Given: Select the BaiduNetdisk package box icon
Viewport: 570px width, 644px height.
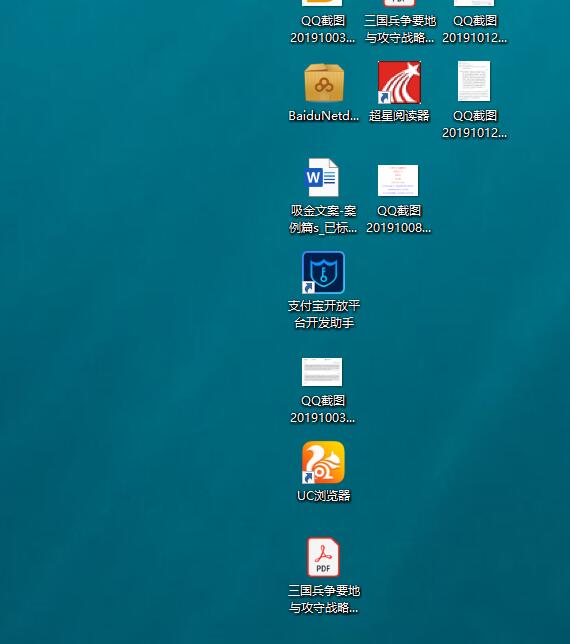Looking at the screenshot, I should 324,83.
